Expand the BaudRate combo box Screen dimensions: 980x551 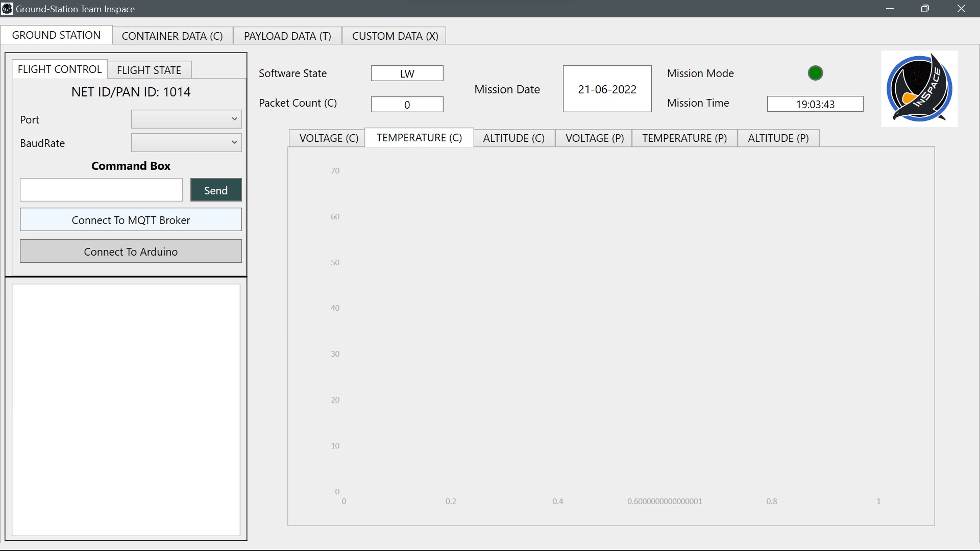186,142
